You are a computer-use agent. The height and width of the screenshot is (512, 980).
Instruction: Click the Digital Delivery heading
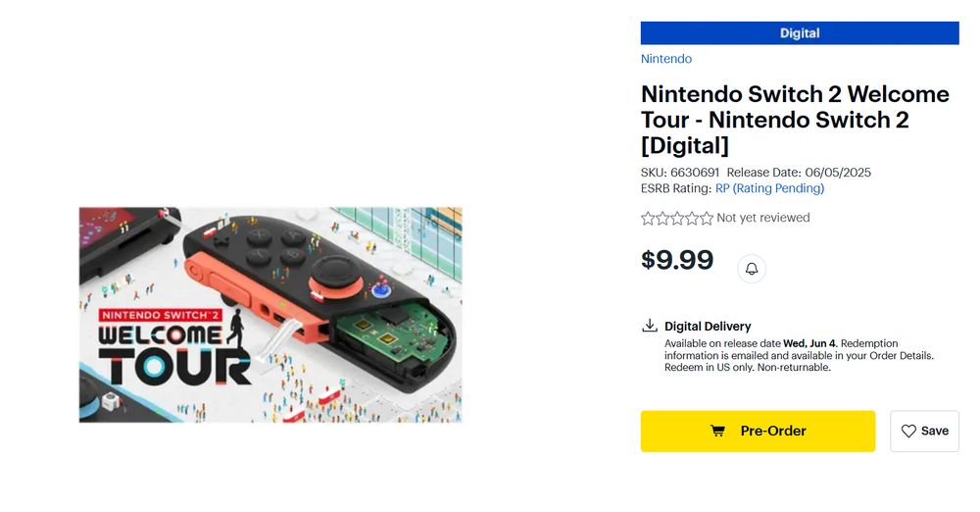click(x=708, y=327)
